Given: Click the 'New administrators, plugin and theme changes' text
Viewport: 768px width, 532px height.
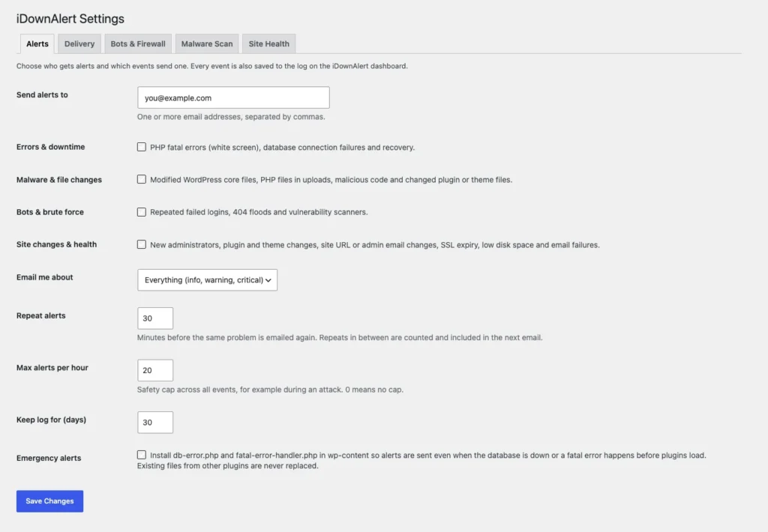Looking at the screenshot, I should coord(375,245).
